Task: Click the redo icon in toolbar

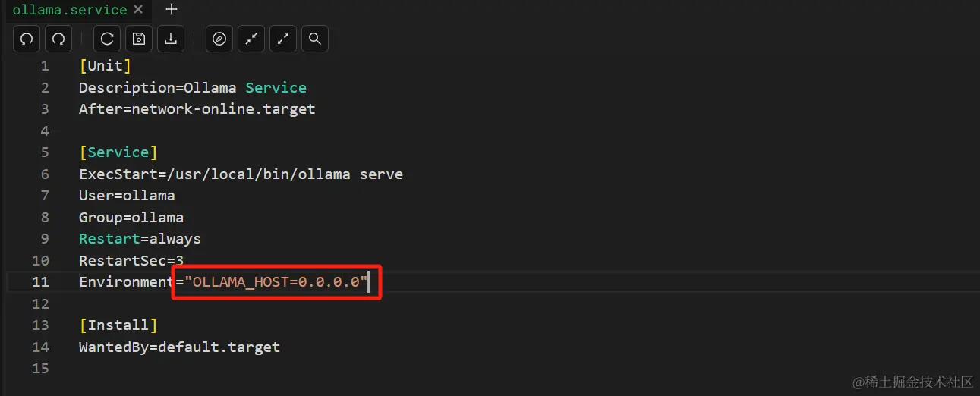Action: [58, 39]
